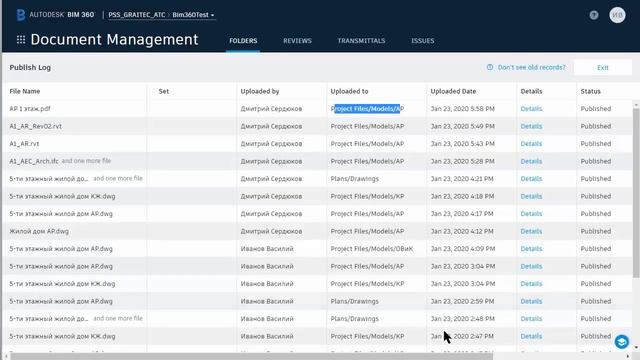The width and height of the screenshot is (640, 360).
Task: Open the help question mark icon
Action: 594,15
